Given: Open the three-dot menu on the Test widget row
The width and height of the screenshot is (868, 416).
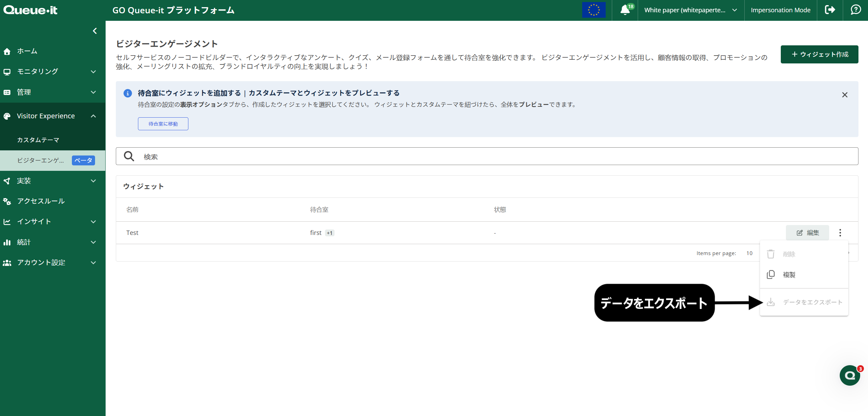Looking at the screenshot, I should (840, 232).
